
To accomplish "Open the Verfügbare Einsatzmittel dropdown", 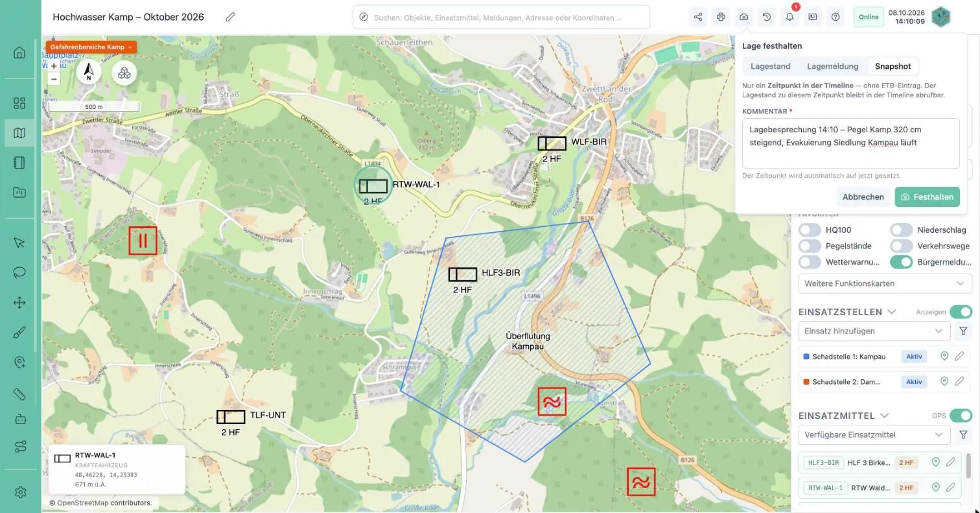I will click(874, 435).
